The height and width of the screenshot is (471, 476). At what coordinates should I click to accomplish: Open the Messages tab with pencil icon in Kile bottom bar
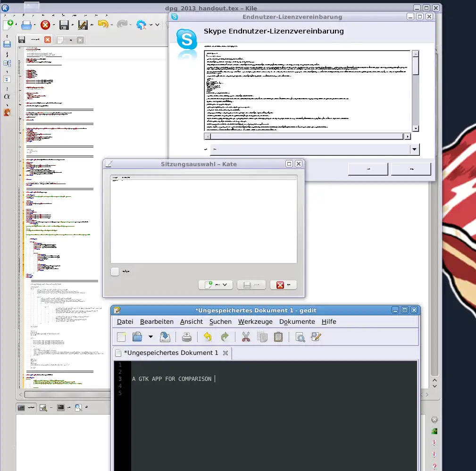click(46, 408)
